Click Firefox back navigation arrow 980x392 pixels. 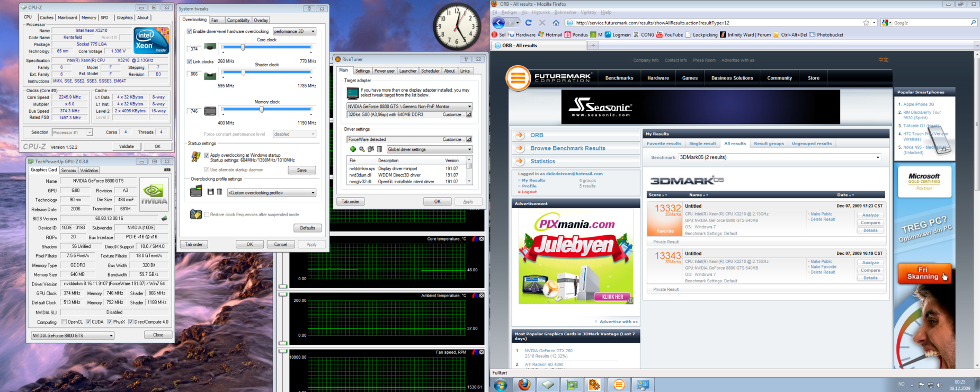pyautogui.click(x=498, y=23)
